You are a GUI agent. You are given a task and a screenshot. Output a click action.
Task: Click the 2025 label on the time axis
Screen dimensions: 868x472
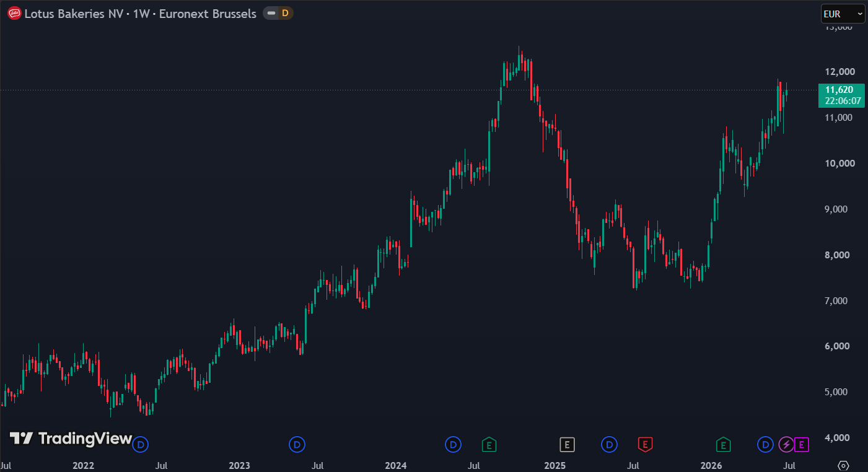[555, 465]
